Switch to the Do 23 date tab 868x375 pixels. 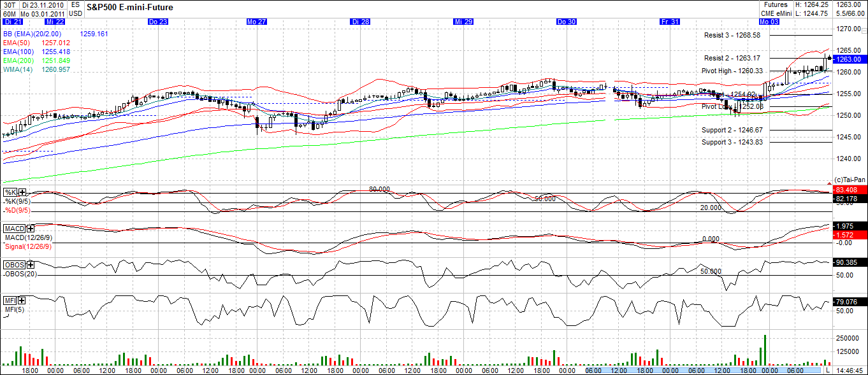tap(157, 21)
